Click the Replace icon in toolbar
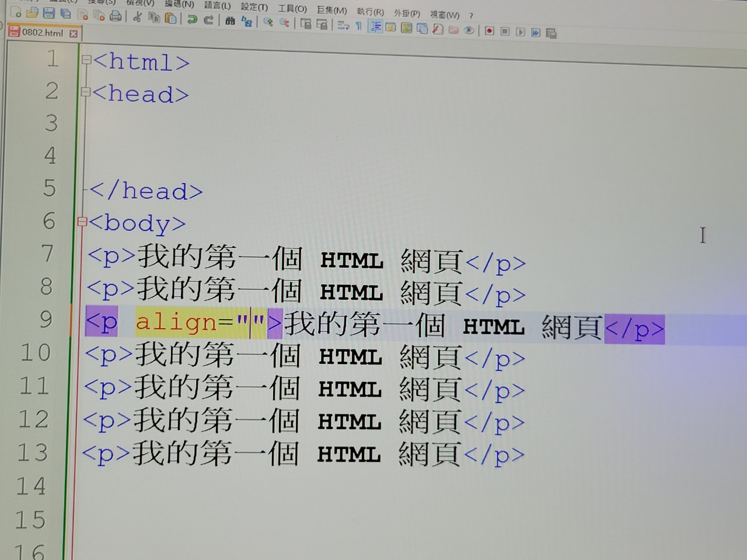 click(247, 22)
